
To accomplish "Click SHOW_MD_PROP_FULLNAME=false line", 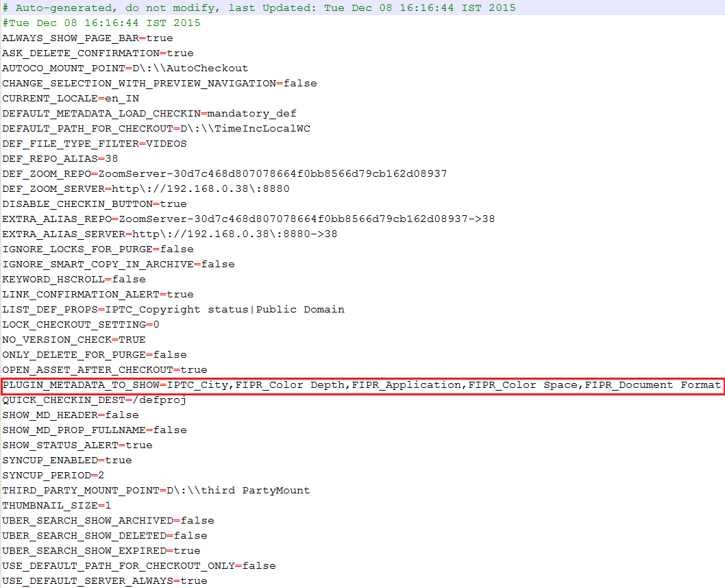I will (95, 430).
